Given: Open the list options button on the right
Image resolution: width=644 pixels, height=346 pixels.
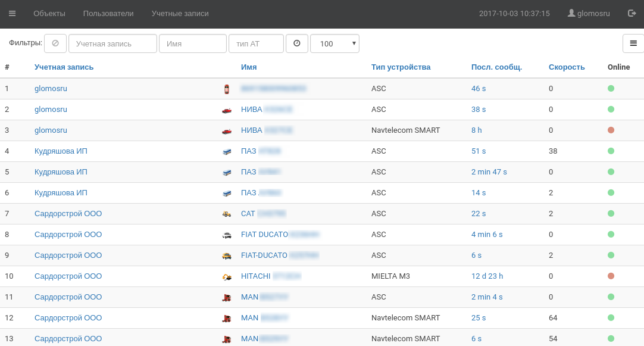Looking at the screenshot, I should 633,43.
